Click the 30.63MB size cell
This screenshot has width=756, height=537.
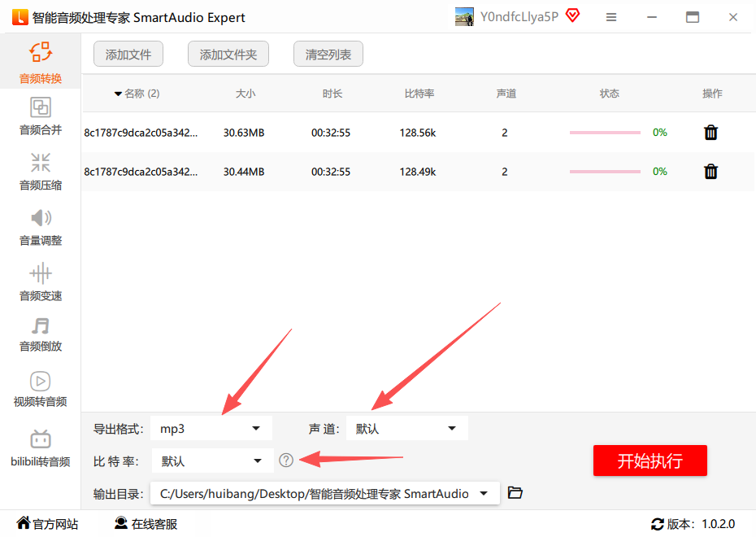coord(244,133)
